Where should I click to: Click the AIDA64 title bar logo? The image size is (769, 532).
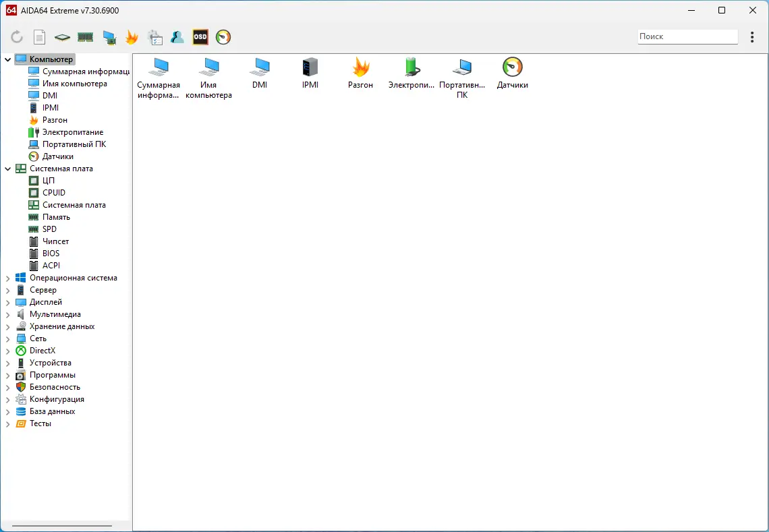click(x=11, y=10)
